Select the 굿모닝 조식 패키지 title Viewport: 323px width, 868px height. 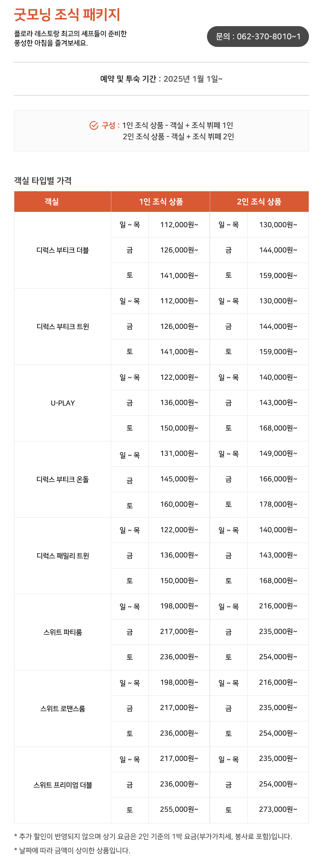pos(67,15)
